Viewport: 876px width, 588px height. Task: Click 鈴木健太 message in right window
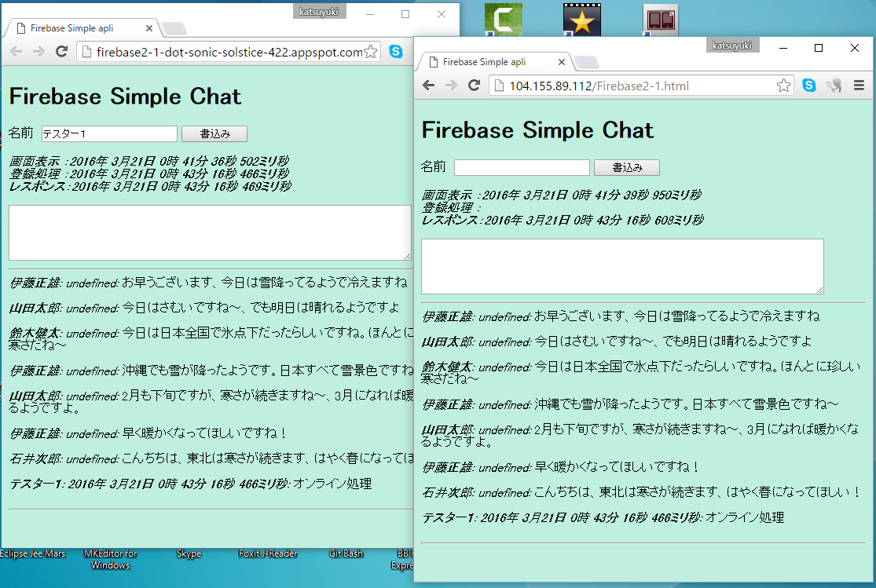(641, 372)
